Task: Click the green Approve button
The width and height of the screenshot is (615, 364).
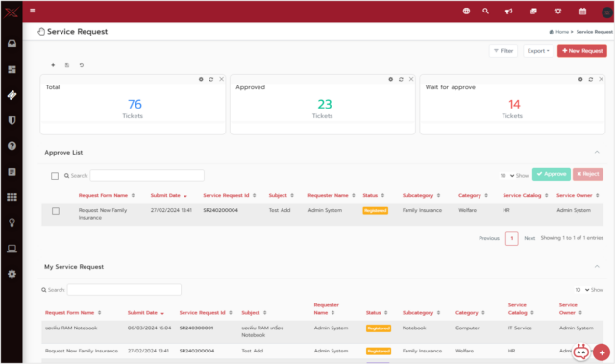Action: point(551,174)
